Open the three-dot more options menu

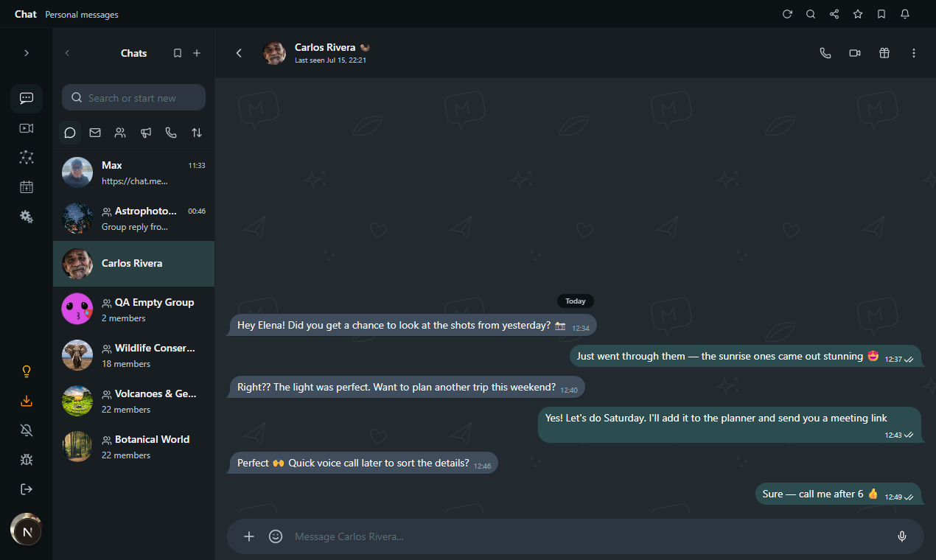point(914,53)
